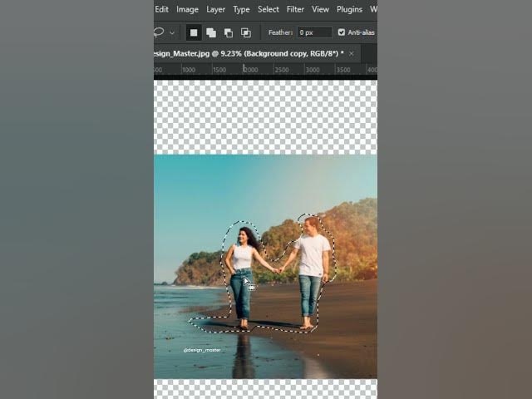This screenshot has width=532, height=399.
Task: Activate the Intersect with selection icon
Action: click(x=246, y=32)
